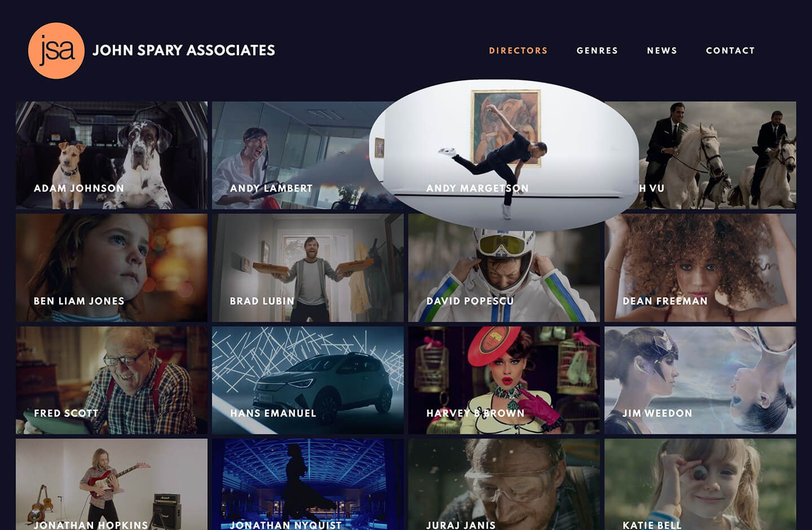Open the Contact page link

730,51
